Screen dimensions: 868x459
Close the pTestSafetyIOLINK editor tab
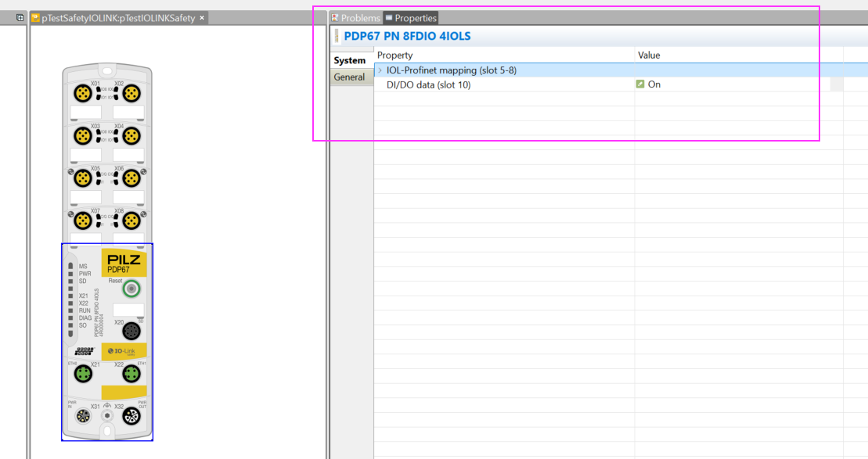tap(202, 18)
